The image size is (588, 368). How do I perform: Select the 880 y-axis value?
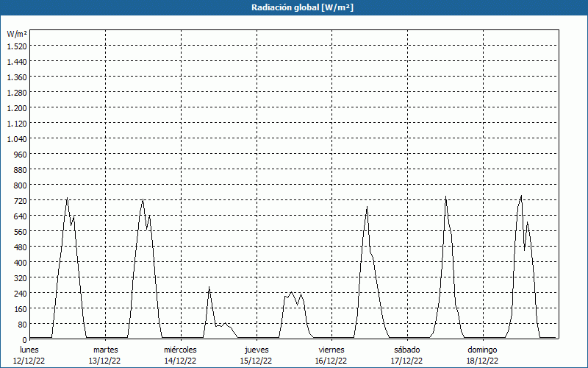point(21,170)
